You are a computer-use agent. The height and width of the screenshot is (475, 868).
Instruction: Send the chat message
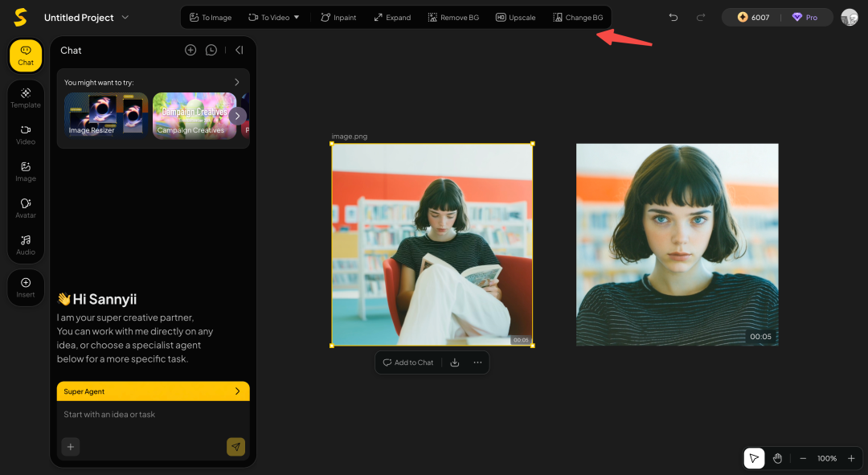click(235, 447)
